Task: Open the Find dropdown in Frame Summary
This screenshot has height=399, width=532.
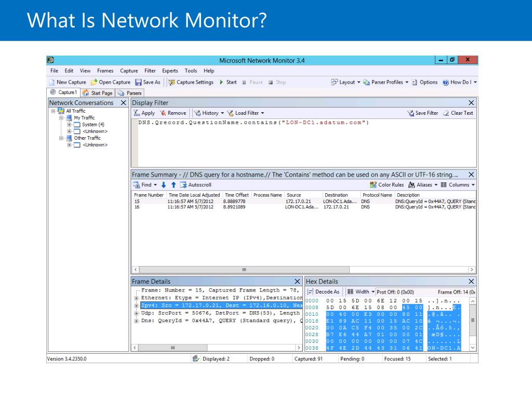Action: [x=145, y=184]
